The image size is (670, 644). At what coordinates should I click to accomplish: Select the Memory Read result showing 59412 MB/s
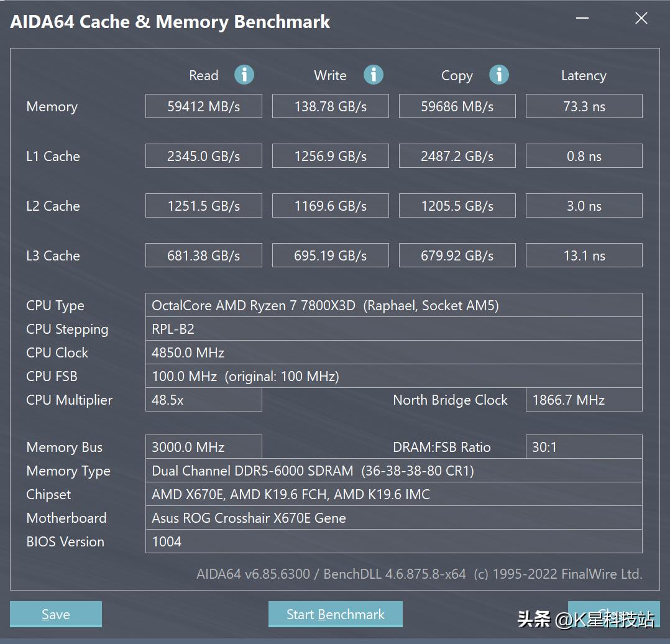click(203, 106)
